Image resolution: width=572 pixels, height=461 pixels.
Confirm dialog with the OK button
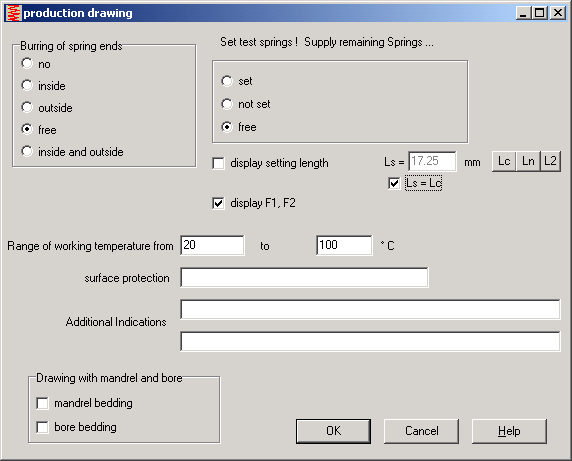(333, 431)
